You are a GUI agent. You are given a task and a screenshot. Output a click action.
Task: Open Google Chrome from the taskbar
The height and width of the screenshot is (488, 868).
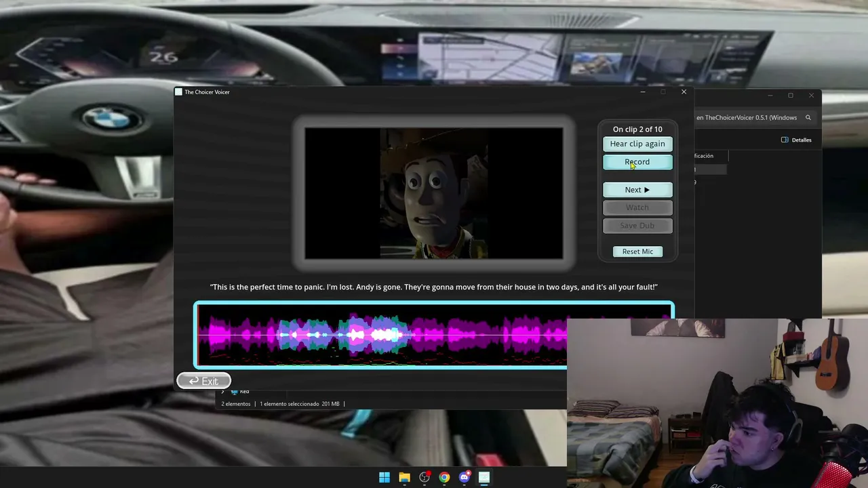[444, 478]
